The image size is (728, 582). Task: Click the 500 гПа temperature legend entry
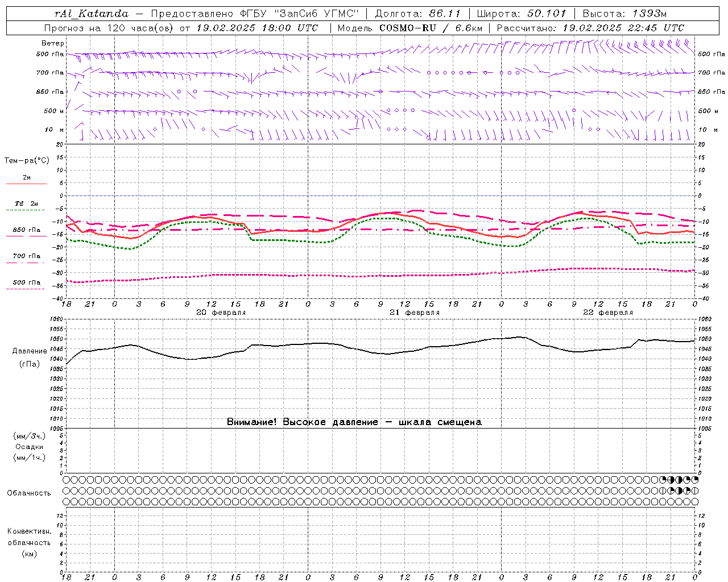click(x=27, y=282)
